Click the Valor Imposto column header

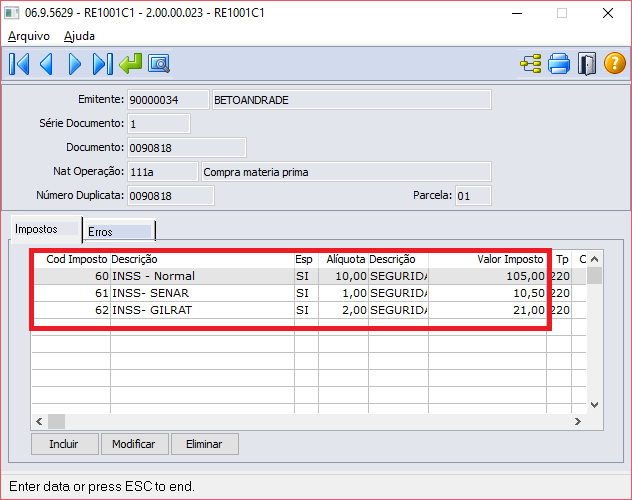click(x=488, y=259)
